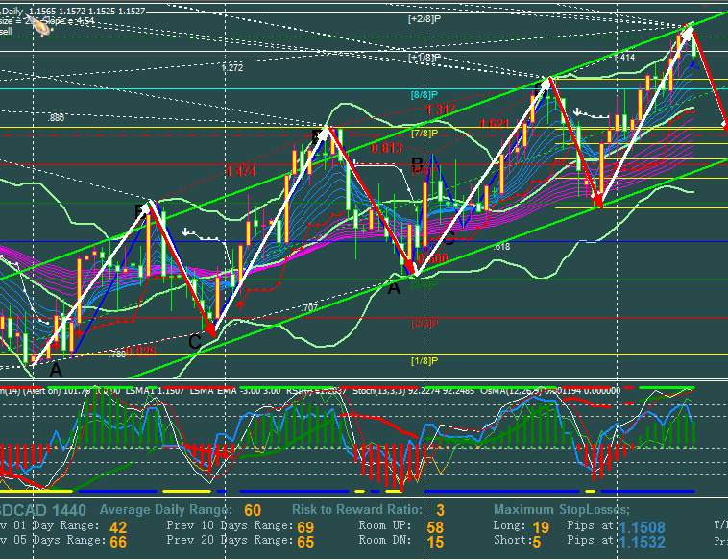Click the 05 Days Range value 66
Image resolution: width=728 pixels, height=560 pixels.
click(118, 542)
